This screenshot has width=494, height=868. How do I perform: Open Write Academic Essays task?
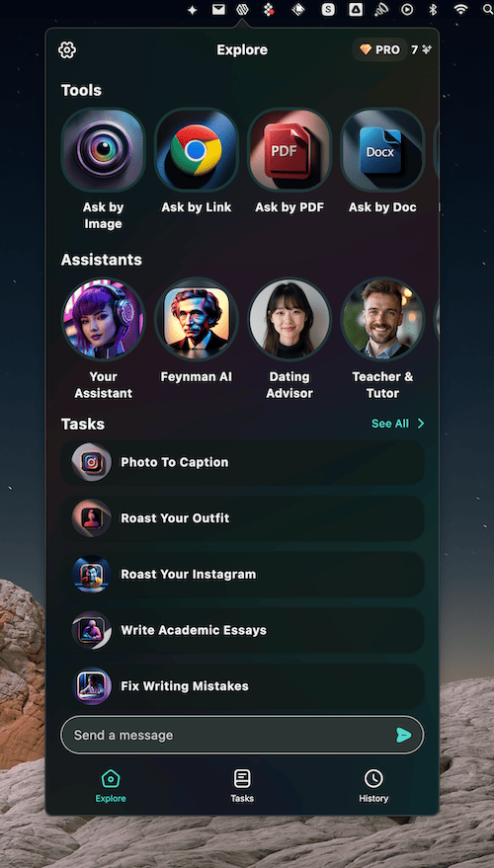point(243,630)
